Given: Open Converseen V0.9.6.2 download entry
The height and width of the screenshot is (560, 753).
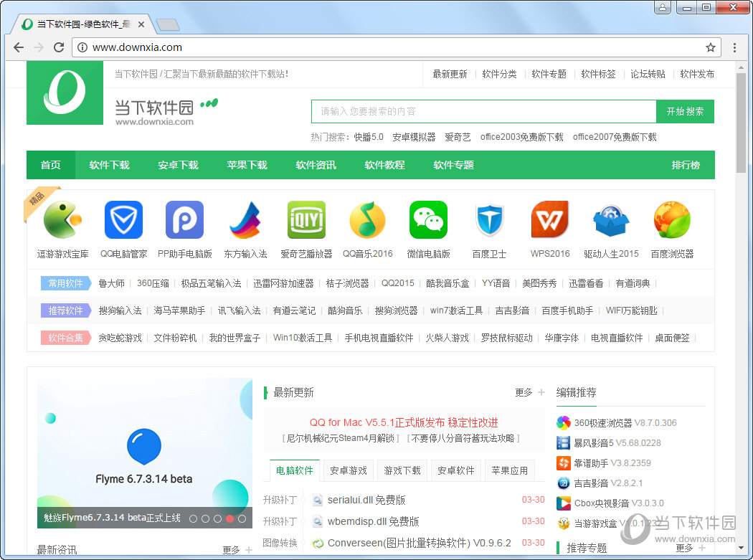Looking at the screenshot, I should [x=420, y=543].
